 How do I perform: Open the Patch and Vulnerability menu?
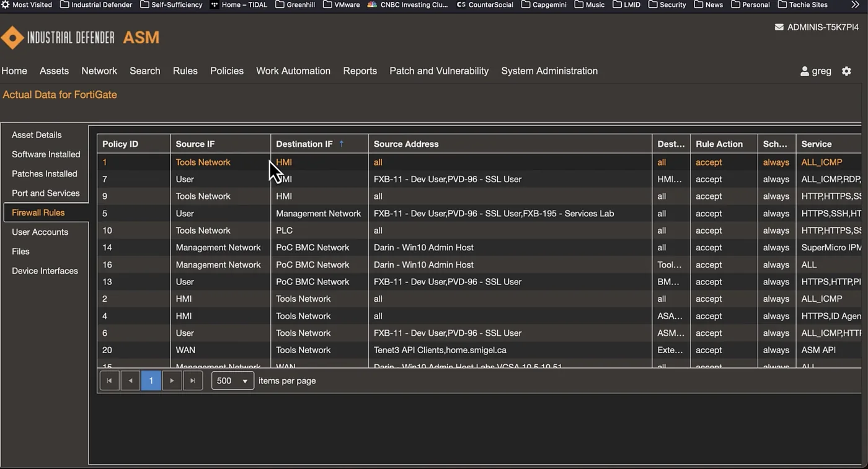point(439,71)
